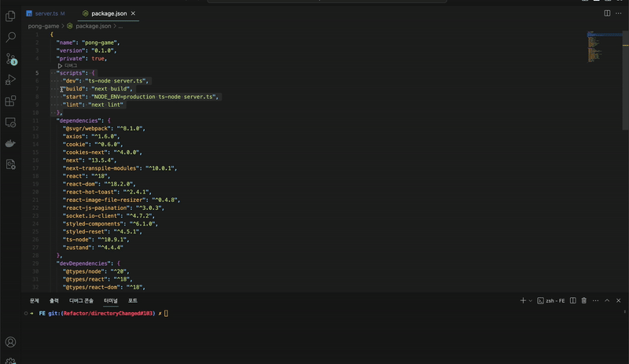Screen dimensions: 629x364
Task: Open terminal panel More Actions ellipsis
Action: tap(596, 300)
